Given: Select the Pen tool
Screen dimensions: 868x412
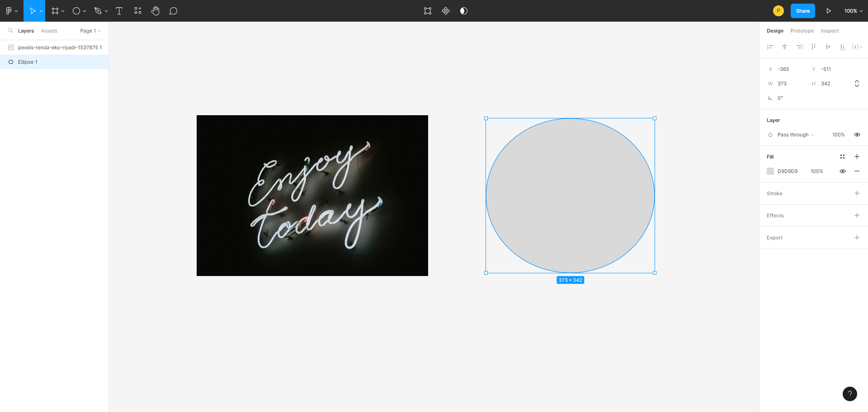Looking at the screenshot, I should pyautogui.click(x=98, y=11).
